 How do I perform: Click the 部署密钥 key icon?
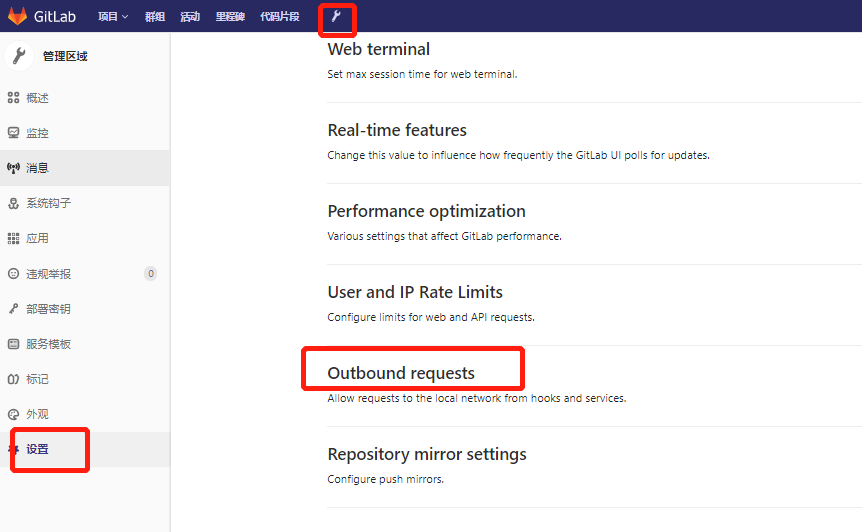click(13, 309)
